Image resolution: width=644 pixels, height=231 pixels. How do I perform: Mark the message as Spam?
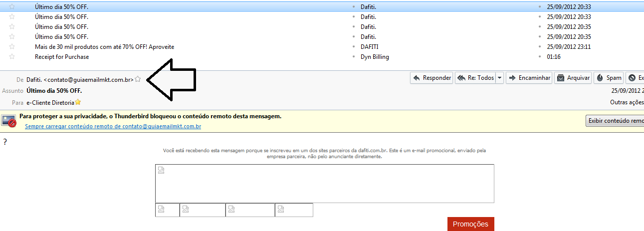(x=609, y=78)
